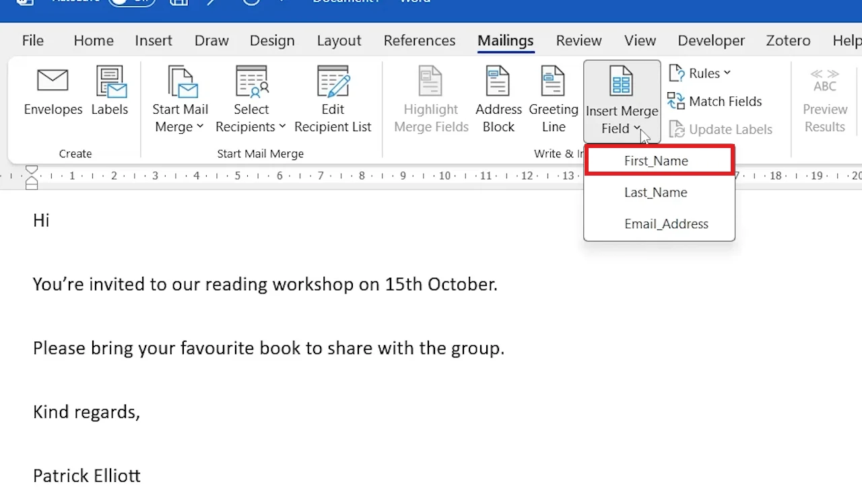Image resolution: width=862 pixels, height=504 pixels.
Task: Open the View tab
Action: click(640, 40)
